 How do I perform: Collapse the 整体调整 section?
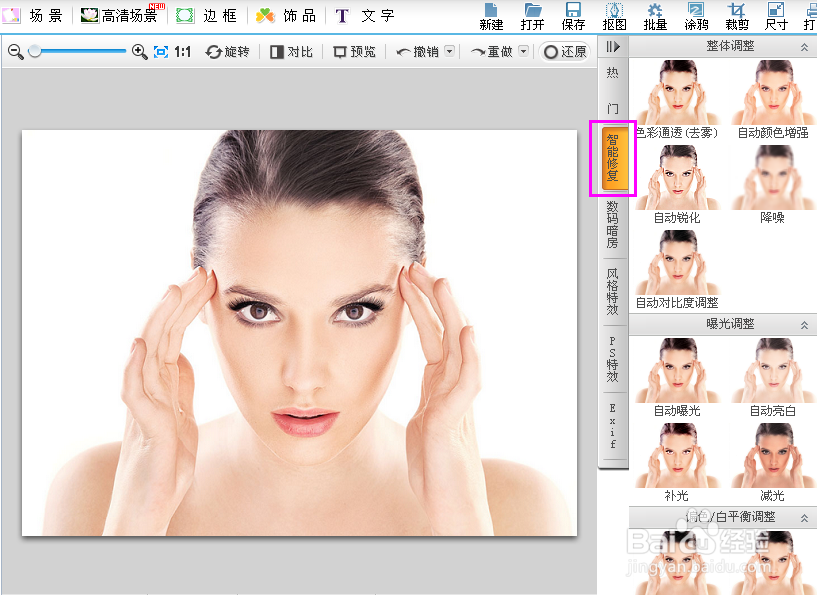tap(804, 47)
